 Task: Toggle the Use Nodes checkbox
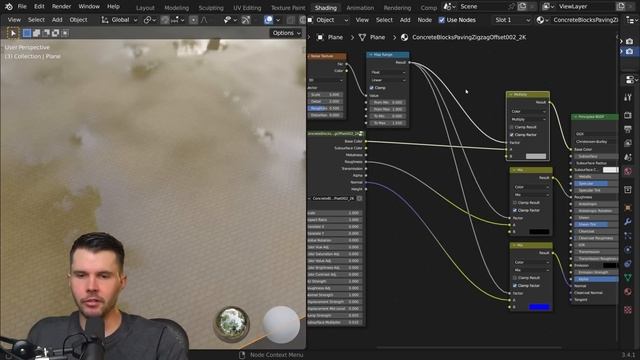(441, 20)
